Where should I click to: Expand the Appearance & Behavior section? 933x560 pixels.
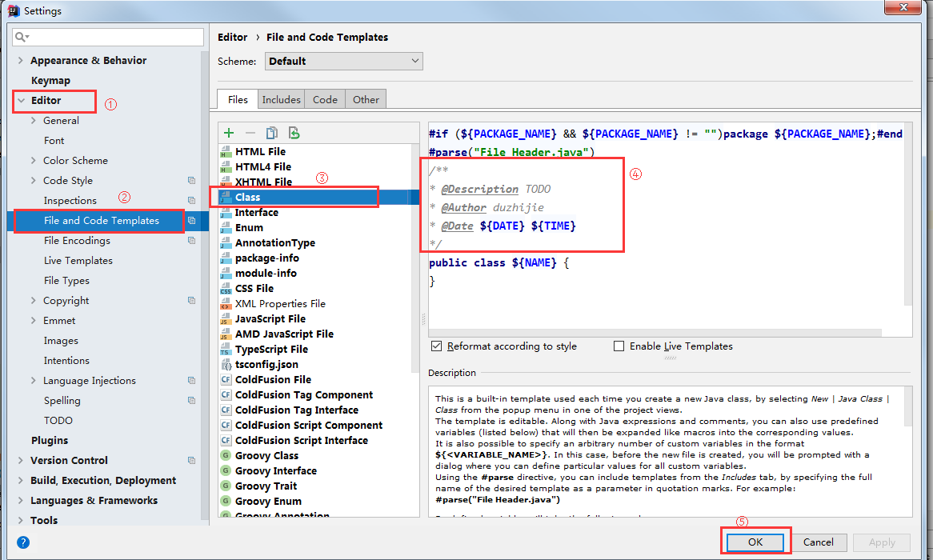coord(19,60)
